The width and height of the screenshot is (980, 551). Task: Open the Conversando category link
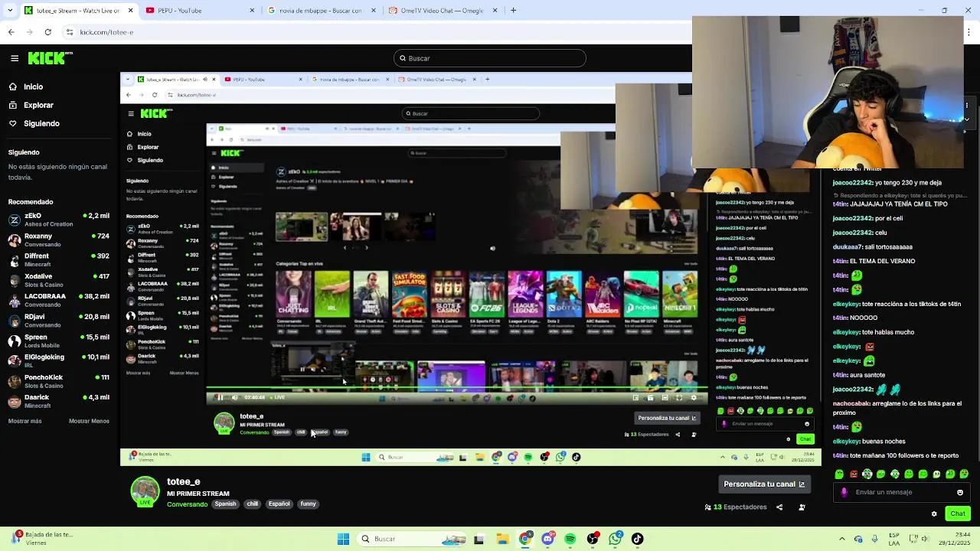188,504
